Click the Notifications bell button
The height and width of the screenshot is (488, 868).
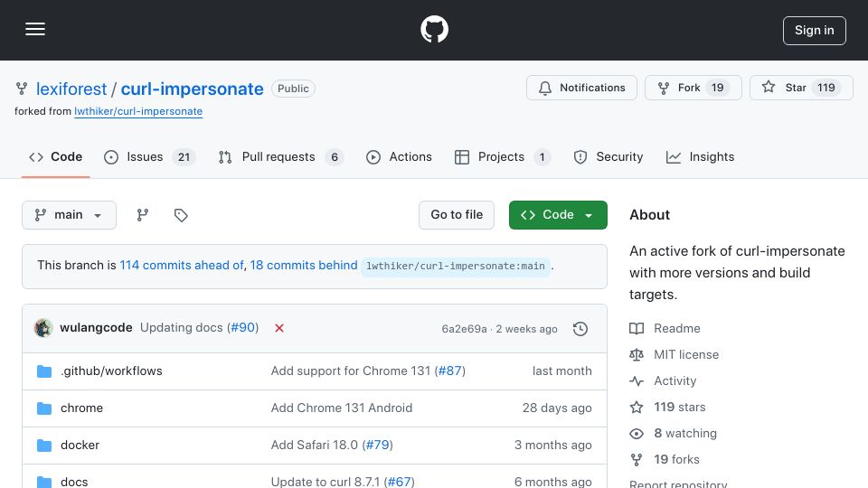(581, 88)
